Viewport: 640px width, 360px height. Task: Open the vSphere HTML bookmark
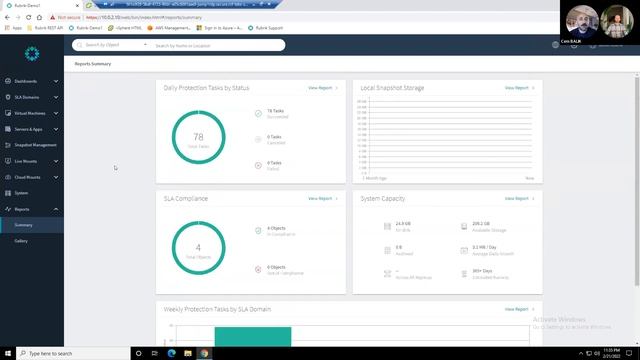point(125,28)
